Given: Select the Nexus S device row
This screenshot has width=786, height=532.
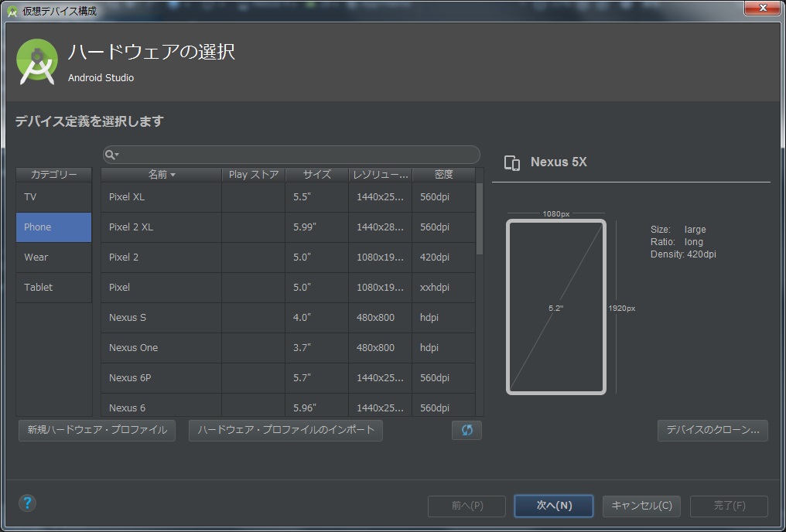Looking at the screenshot, I should [x=289, y=318].
